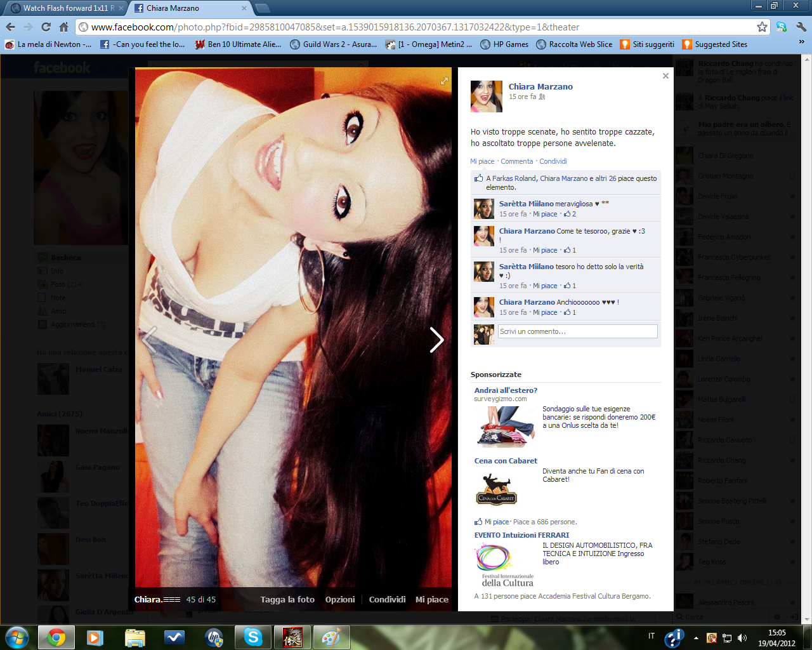Screen dimensions: 812x650
Task: Click Tagga la foto link
Action: click(x=287, y=599)
